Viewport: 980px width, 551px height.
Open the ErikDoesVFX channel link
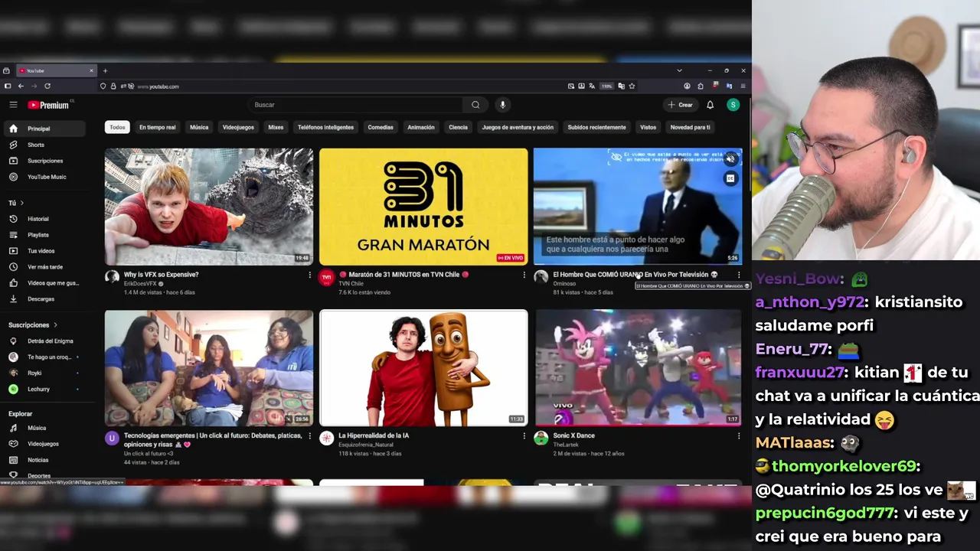139,284
